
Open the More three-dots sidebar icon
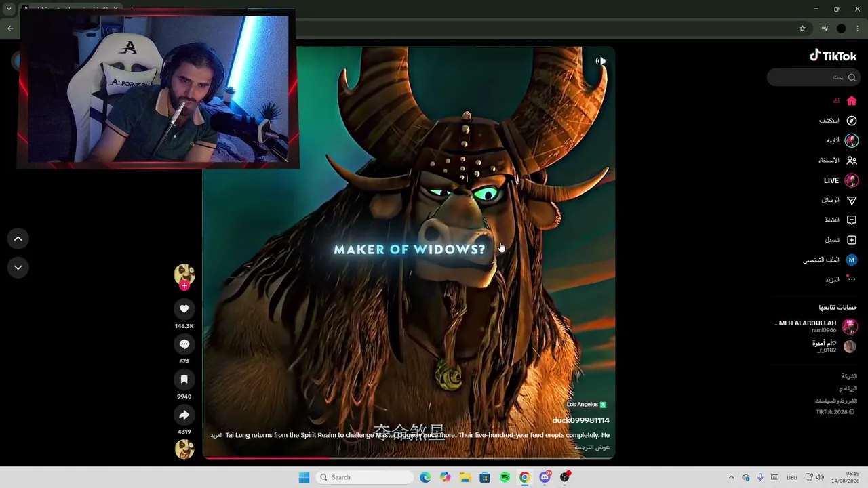click(x=851, y=279)
